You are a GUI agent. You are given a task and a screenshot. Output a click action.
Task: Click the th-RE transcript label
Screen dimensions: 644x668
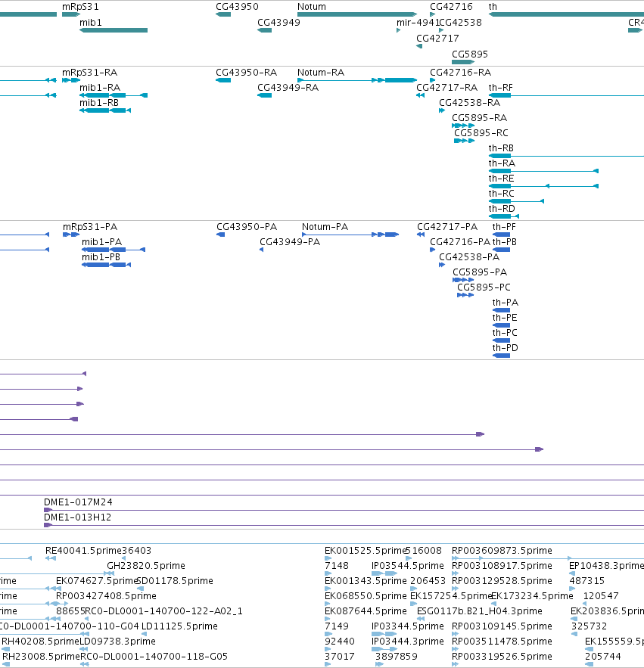tap(501, 179)
